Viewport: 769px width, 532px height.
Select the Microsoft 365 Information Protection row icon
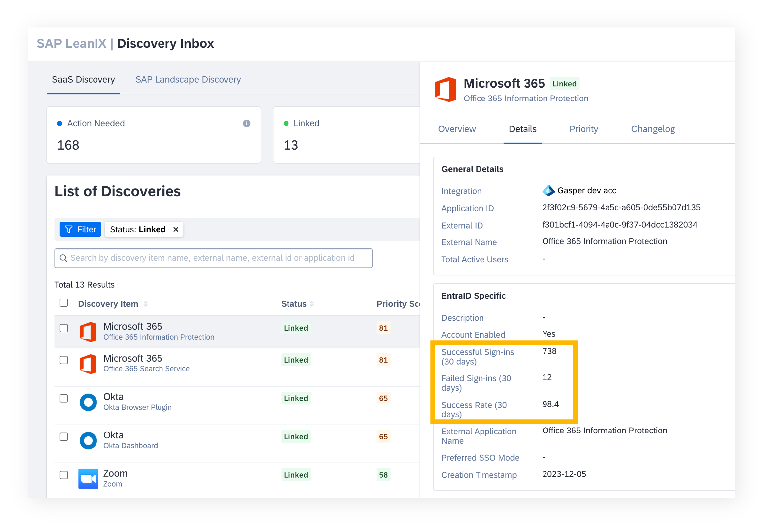point(88,332)
